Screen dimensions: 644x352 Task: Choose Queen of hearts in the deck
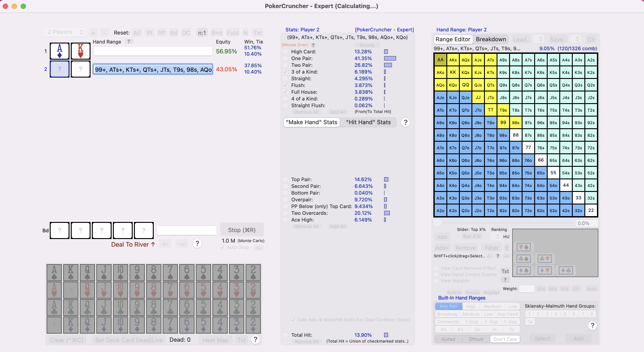pyautogui.click(x=87, y=290)
